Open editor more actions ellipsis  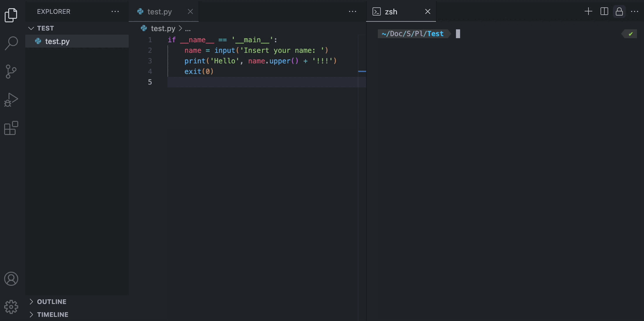353,12
